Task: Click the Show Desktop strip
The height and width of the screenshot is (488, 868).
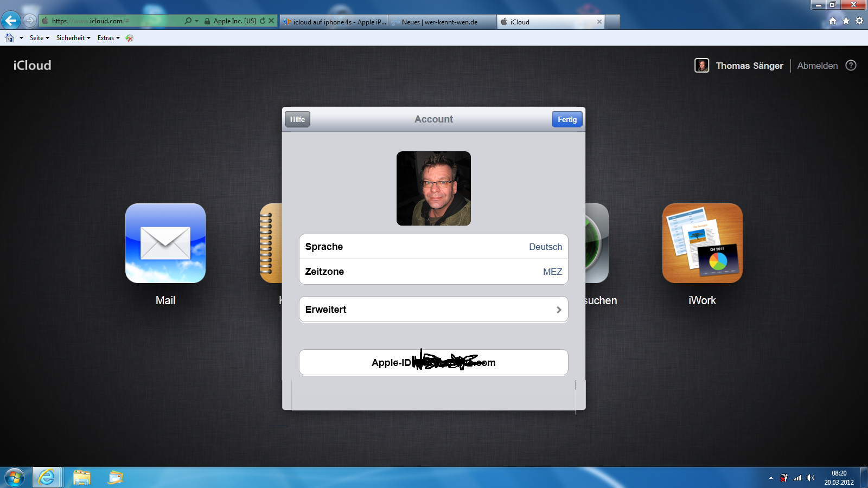Action: [x=864, y=478]
